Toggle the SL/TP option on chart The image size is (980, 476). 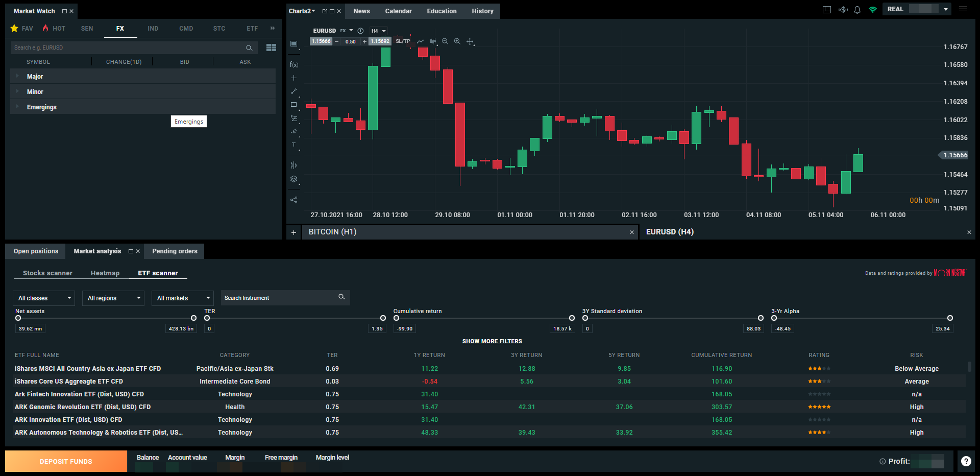coord(403,41)
